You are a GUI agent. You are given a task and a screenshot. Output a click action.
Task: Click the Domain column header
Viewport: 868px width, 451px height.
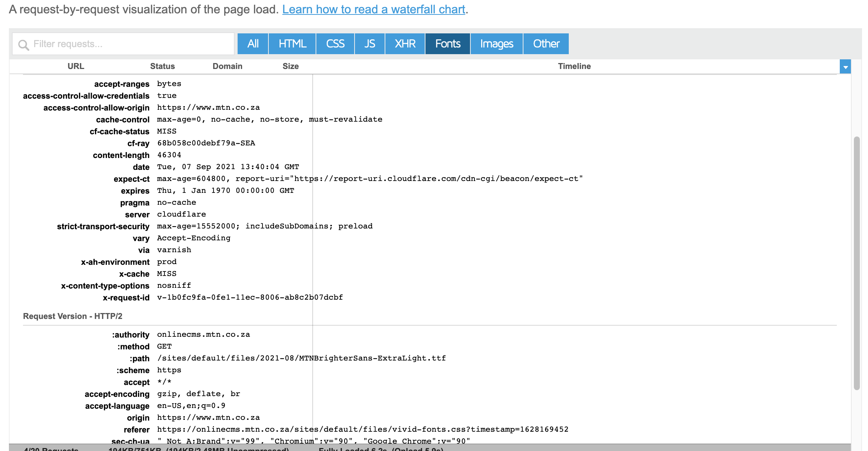tap(227, 66)
